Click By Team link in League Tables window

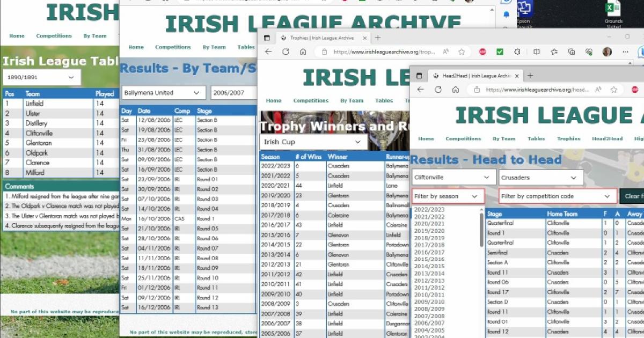coord(94,36)
